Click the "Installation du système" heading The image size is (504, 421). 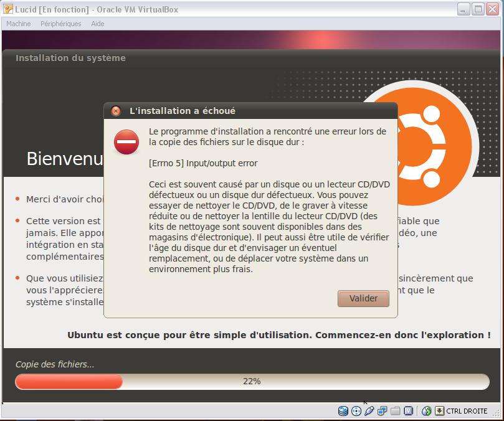pyautogui.click(x=71, y=58)
